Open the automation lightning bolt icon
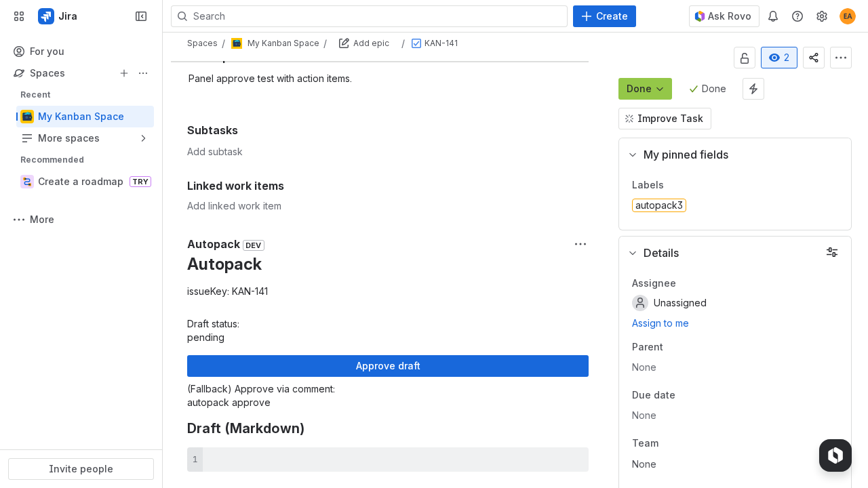This screenshot has width=868, height=488. pos(753,88)
